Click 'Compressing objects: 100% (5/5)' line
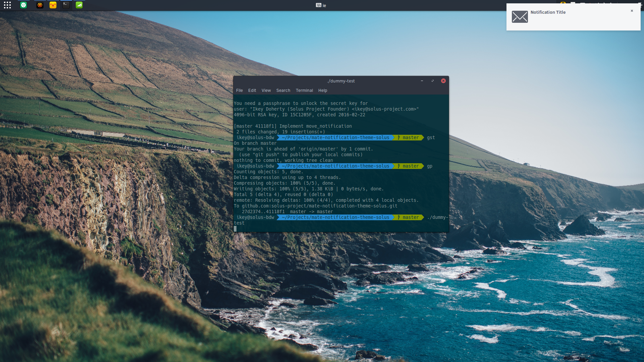 click(x=285, y=183)
